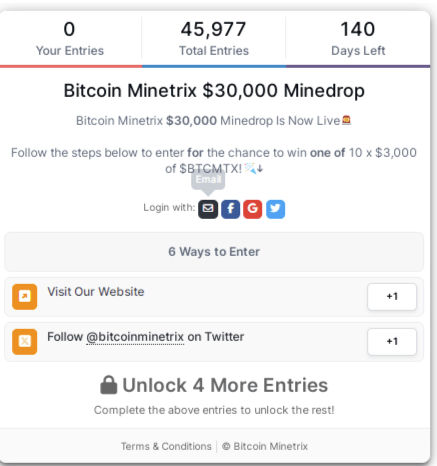Image resolution: width=437 pixels, height=466 pixels.
Task: Click the lock icon beside Unlock Entries
Action: [109, 385]
